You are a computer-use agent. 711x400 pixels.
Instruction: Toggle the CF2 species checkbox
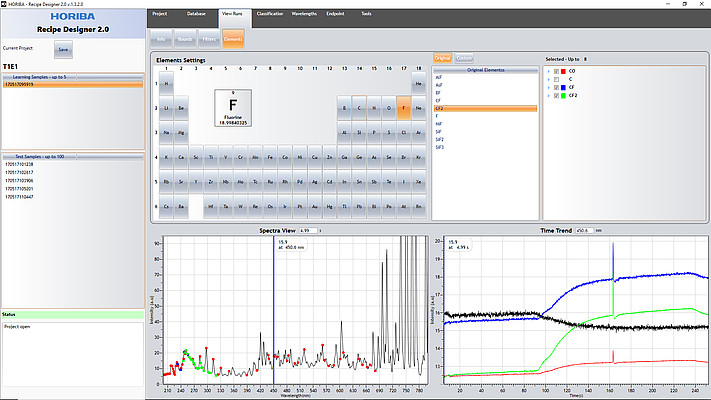click(555, 96)
